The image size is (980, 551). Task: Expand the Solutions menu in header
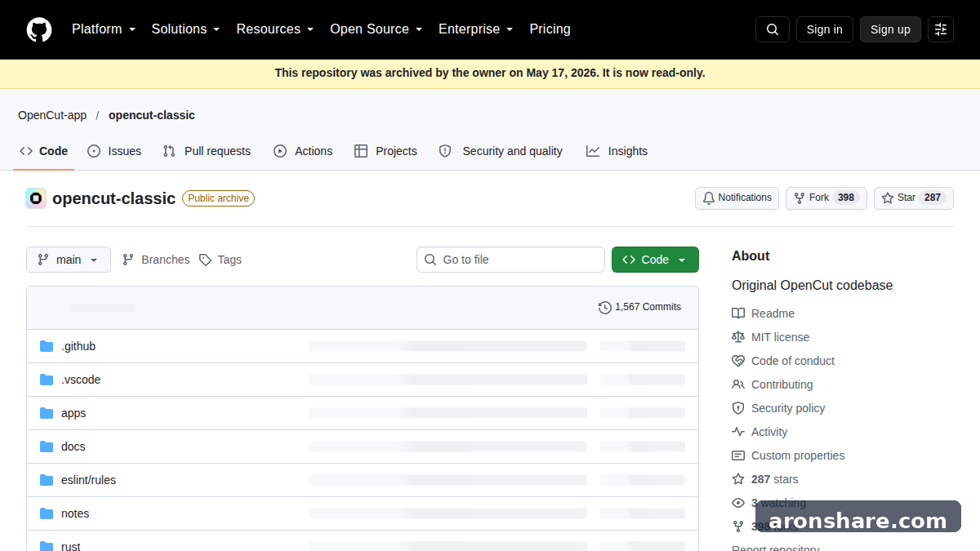click(185, 29)
